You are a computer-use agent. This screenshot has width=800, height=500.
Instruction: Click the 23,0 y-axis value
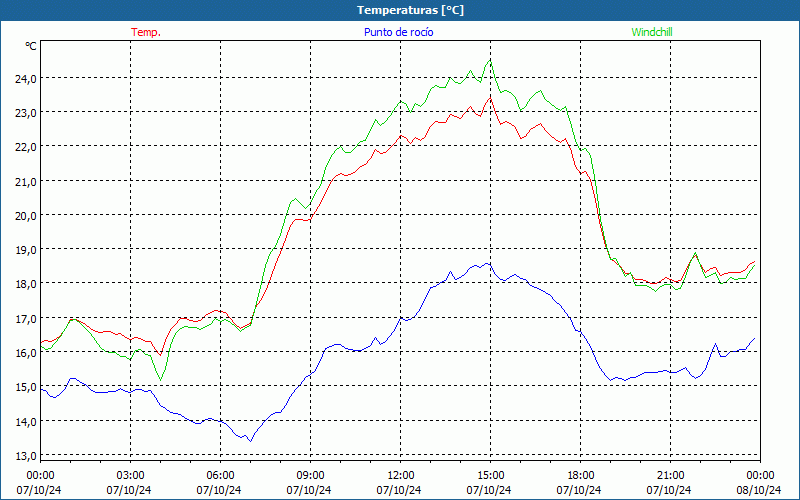[x=26, y=113]
